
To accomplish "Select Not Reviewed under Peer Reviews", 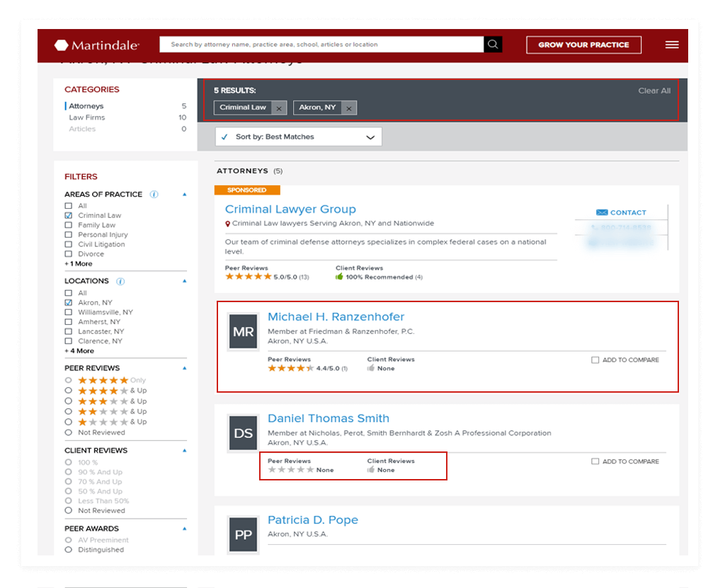I will click(68, 432).
